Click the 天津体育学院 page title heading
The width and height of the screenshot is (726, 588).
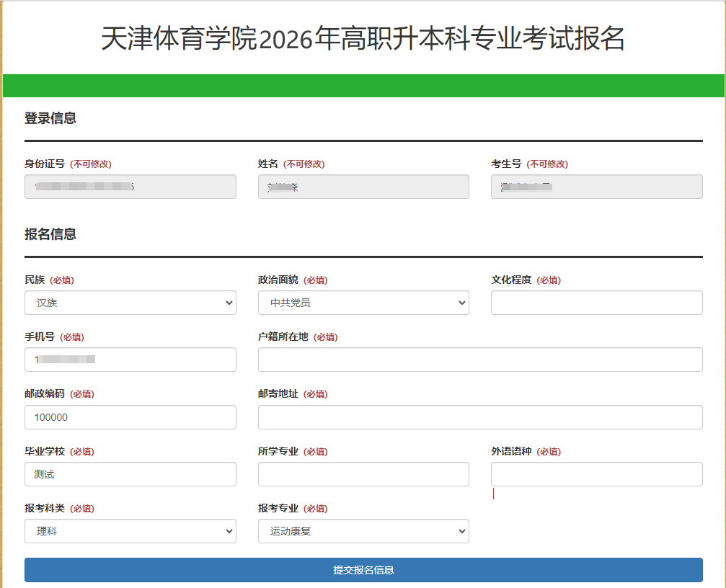point(363,39)
